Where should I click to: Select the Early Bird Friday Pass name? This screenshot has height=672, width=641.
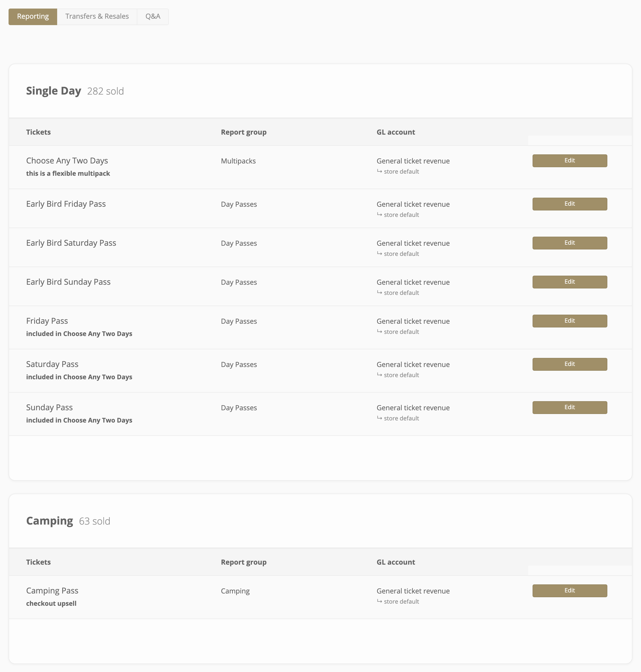(66, 204)
